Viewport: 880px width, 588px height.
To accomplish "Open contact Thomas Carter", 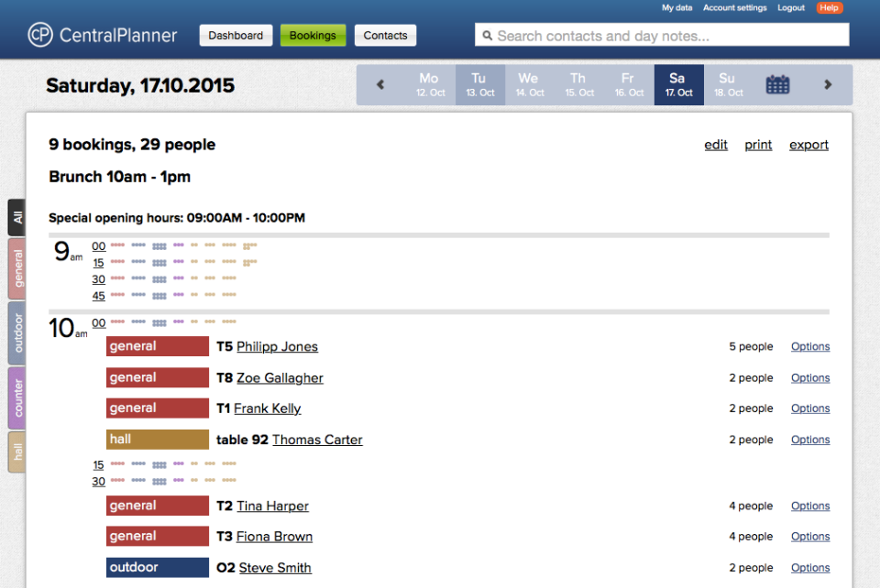I will pyautogui.click(x=318, y=440).
